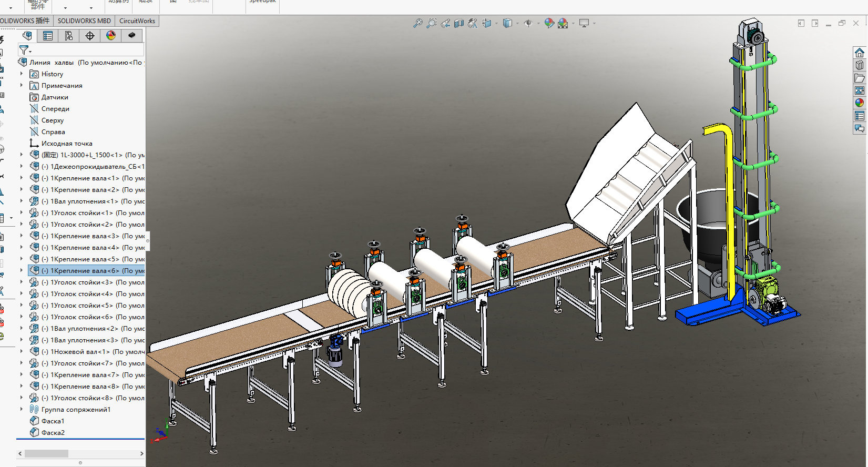Expand the History tree node

click(x=22, y=74)
